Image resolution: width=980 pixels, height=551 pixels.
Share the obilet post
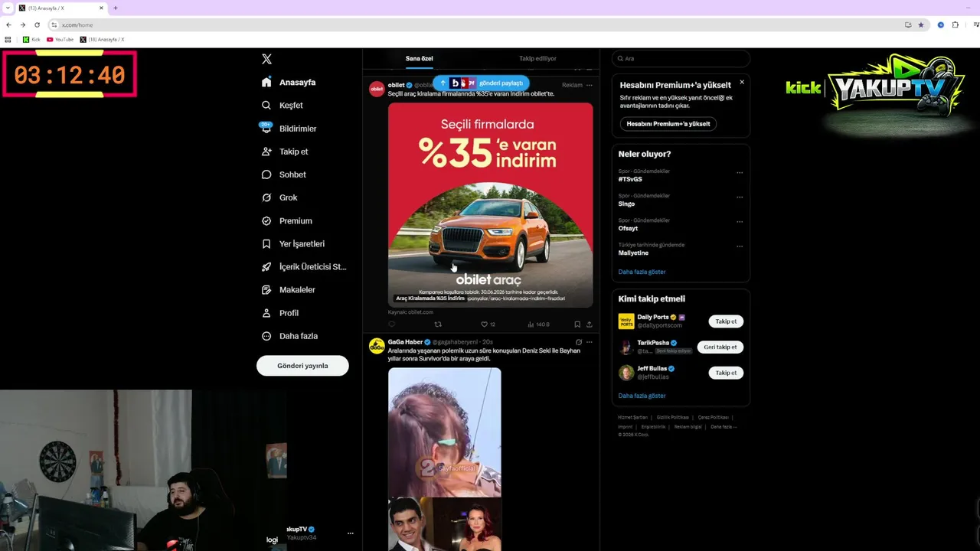pos(589,324)
